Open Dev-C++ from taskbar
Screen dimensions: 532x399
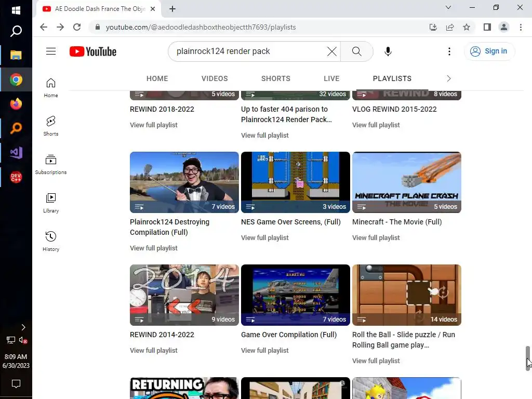[x=16, y=177]
